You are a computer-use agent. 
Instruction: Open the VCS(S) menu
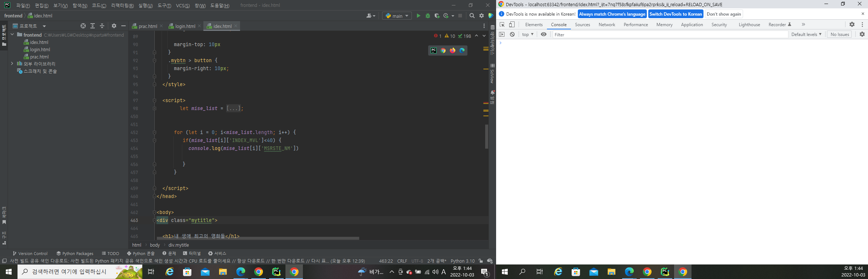[183, 5]
